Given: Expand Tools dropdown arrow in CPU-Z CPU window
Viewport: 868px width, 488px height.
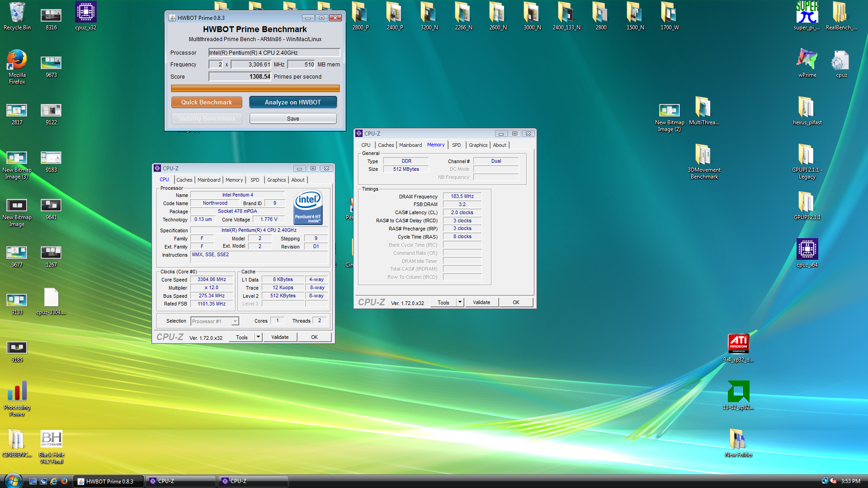Looking at the screenshot, I should (x=258, y=337).
